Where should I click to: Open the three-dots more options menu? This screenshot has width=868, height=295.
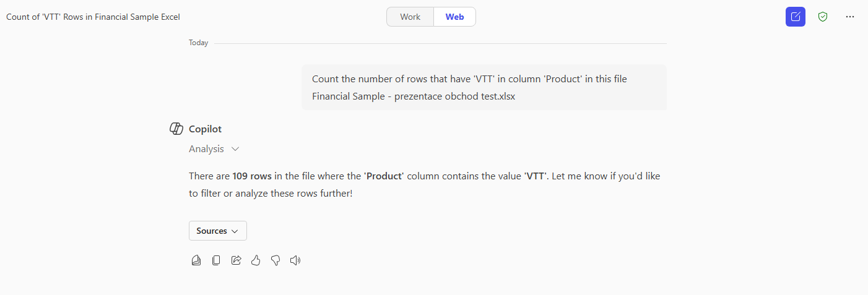coord(850,17)
